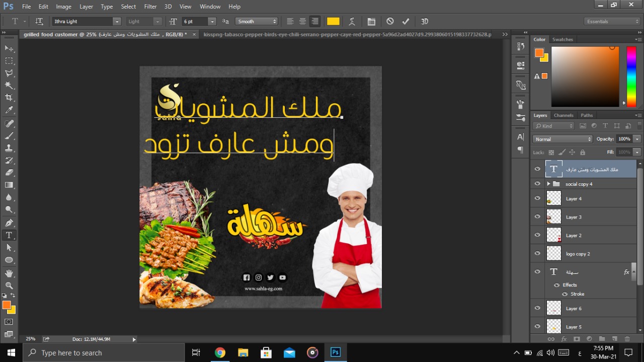Image resolution: width=644 pixels, height=362 pixels.
Task: Click the Windows search box
Action: click(x=104, y=353)
